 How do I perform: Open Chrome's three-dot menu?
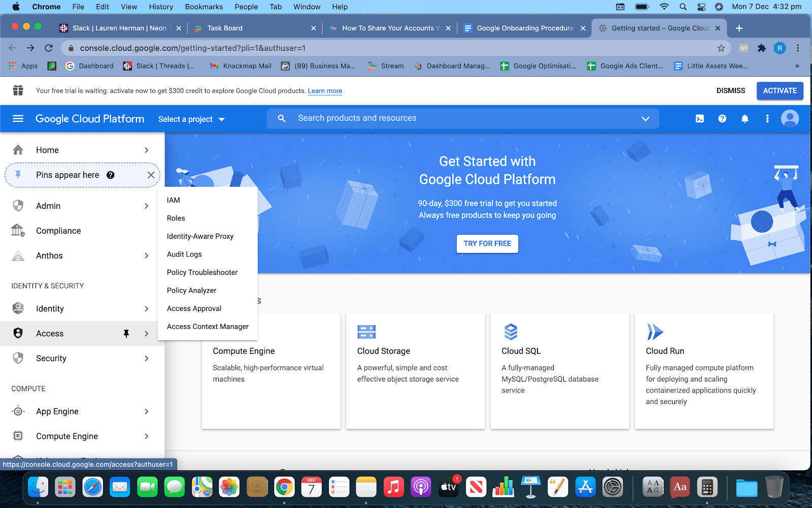point(798,48)
